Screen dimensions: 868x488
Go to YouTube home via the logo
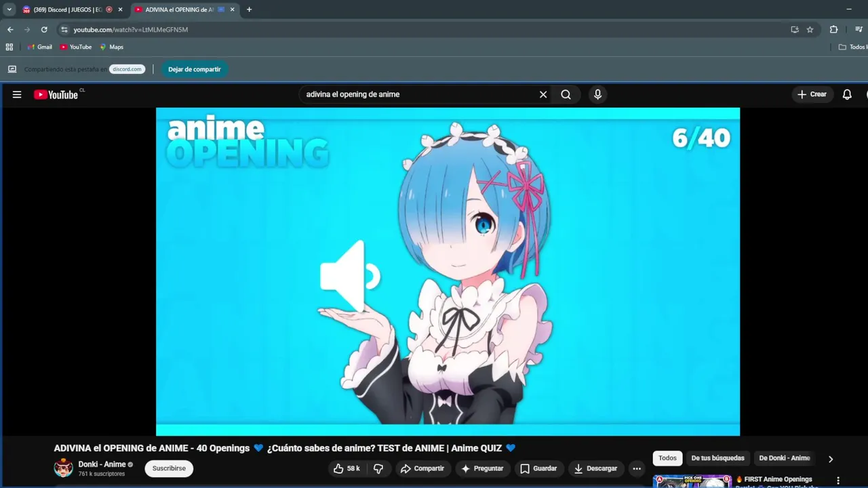(x=56, y=95)
